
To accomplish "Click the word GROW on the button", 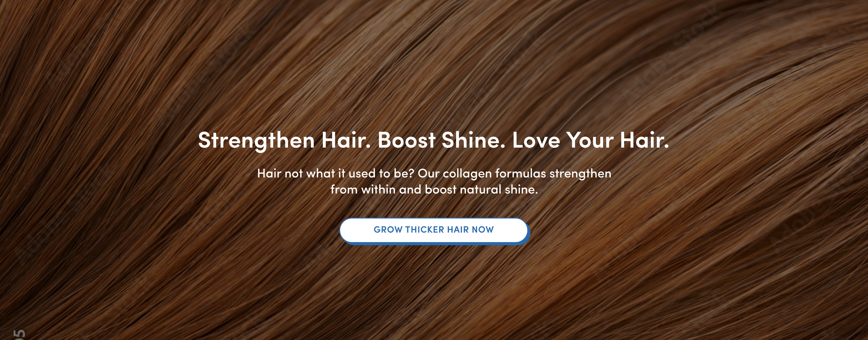I will (x=388, y=230).
